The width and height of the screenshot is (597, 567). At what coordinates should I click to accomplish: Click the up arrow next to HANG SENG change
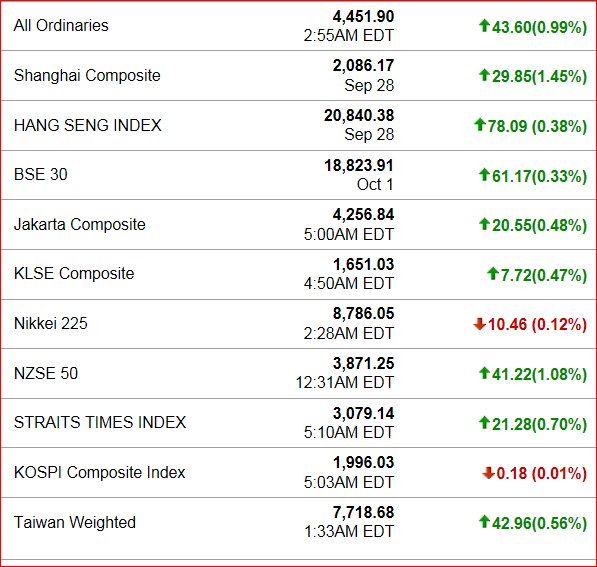480,125
